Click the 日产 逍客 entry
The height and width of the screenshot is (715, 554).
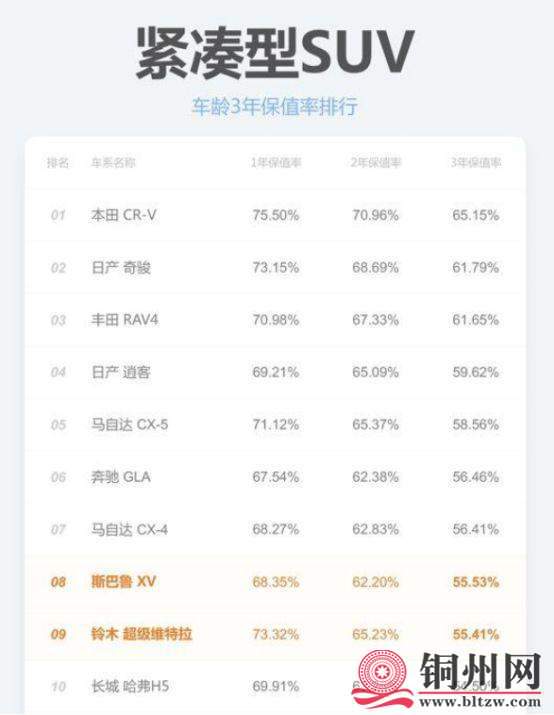tap(121, 372)
